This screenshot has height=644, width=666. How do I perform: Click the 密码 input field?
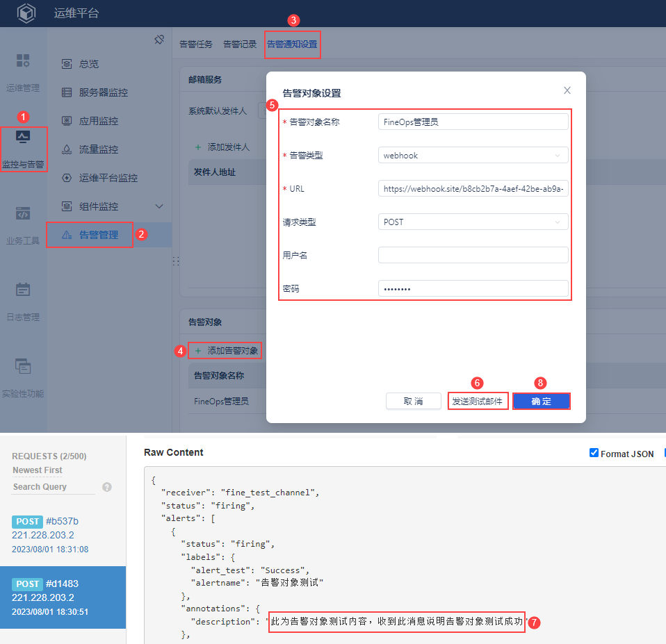click(473, 289)
